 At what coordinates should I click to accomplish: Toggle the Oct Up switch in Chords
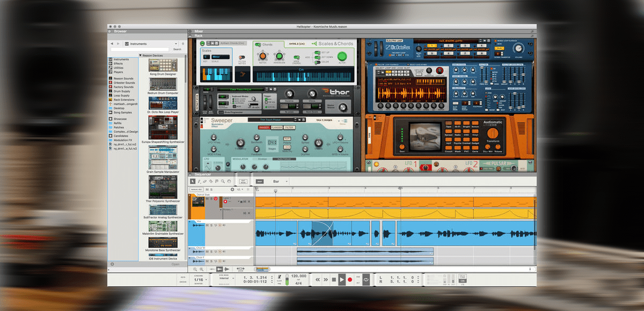[318, 53]
